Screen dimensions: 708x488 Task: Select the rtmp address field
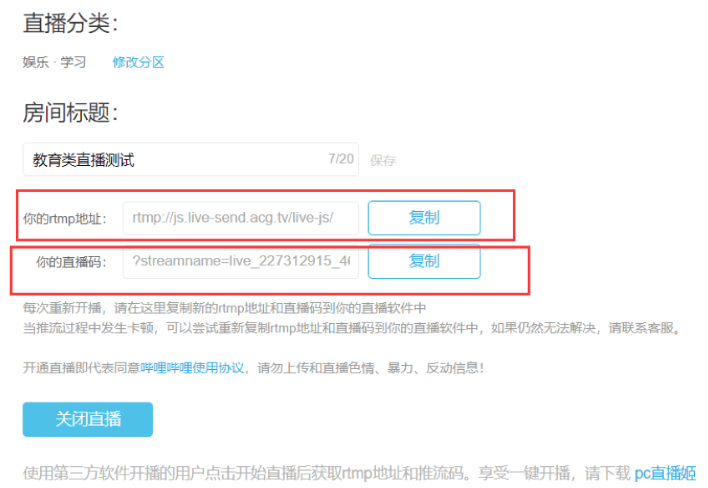(241, 218)
